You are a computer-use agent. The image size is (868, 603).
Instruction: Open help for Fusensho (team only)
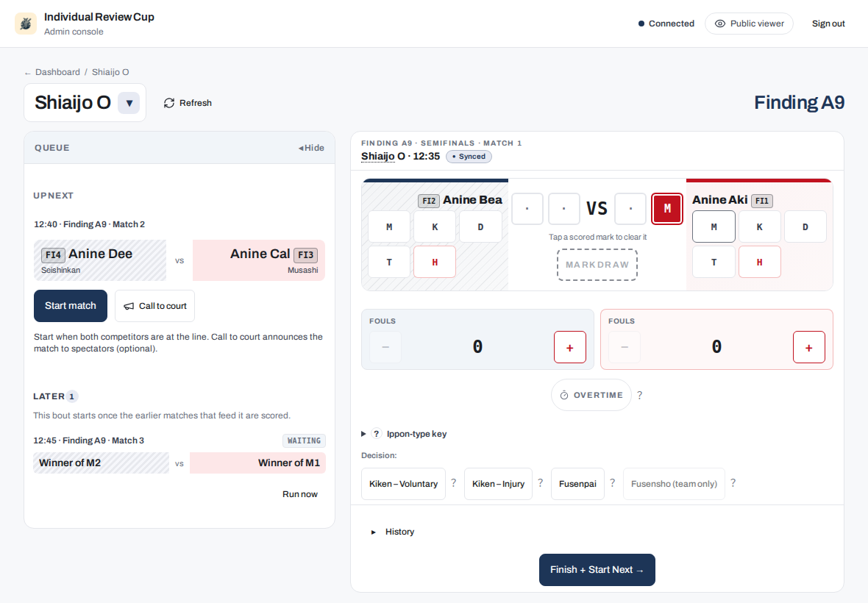(x=733, y=483)
